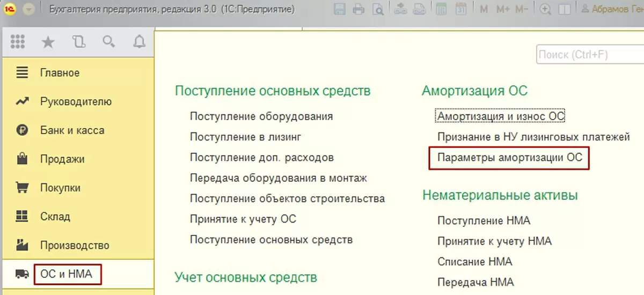The image size is (644, 295).
Task: Open the History scroll icon
Action: pyautogui.click(x=79, y=42)
